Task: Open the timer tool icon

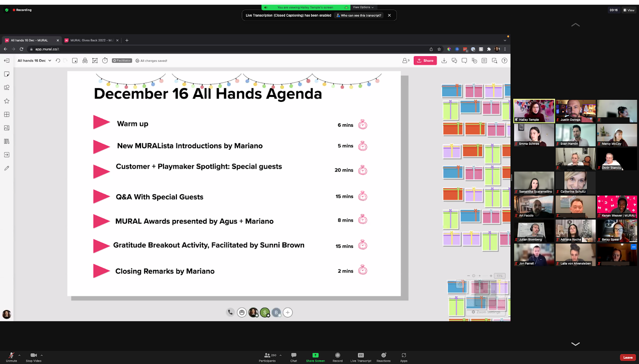Action: [105, 61]
